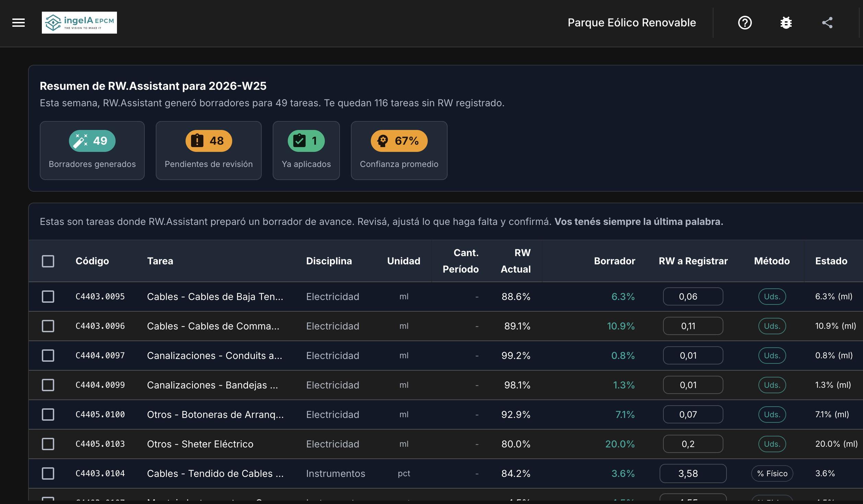Click the ingeIA EPCM logo
Viewport: 863px width, 504px height.
(x=79, y=23)
